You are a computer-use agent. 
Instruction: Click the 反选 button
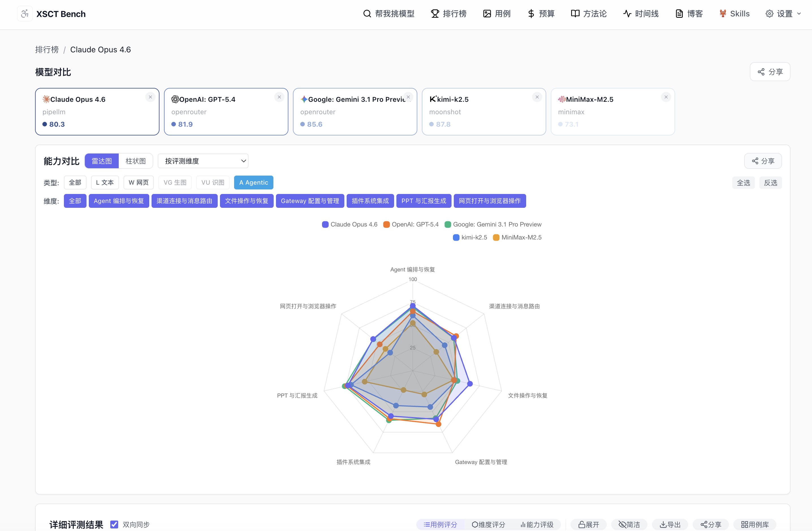pos(770,183)
